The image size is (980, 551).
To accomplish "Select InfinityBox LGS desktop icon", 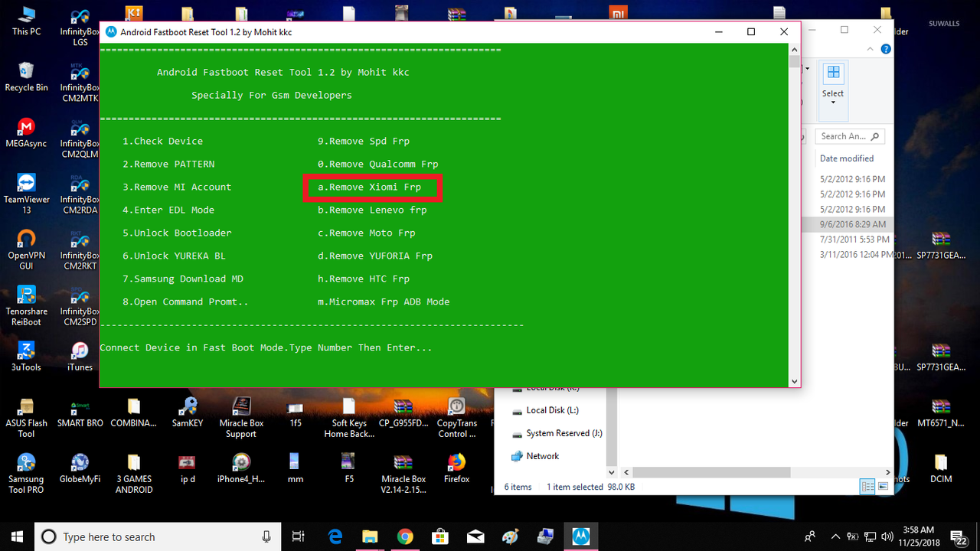I will [80, 27].
